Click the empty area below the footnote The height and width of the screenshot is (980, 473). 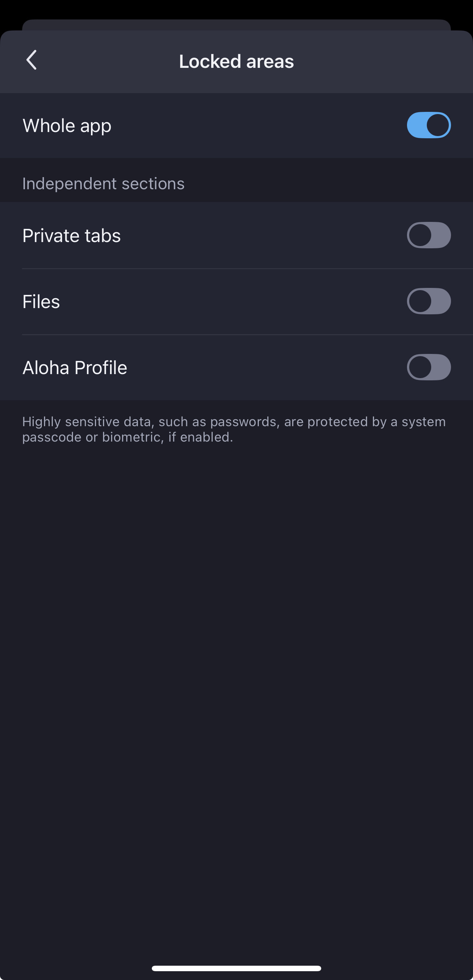(236, 647)
